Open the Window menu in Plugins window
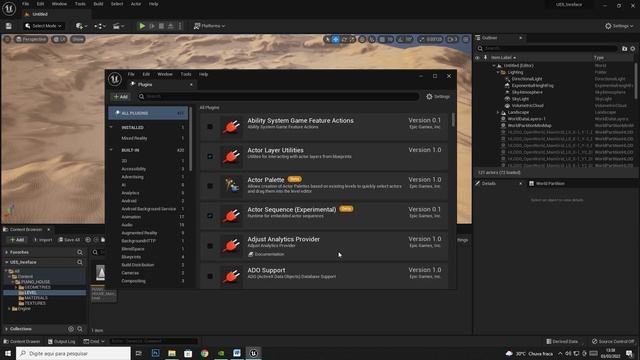This screenshot has width=640, height=360. click(x=165, y=74)
